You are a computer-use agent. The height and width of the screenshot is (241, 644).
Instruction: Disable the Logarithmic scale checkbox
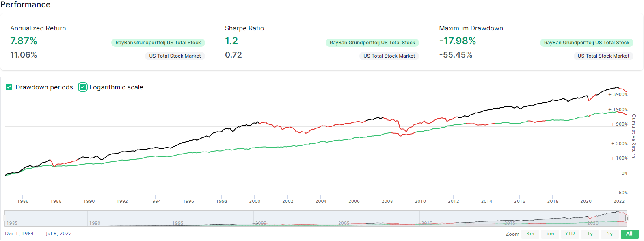point(83,87)
